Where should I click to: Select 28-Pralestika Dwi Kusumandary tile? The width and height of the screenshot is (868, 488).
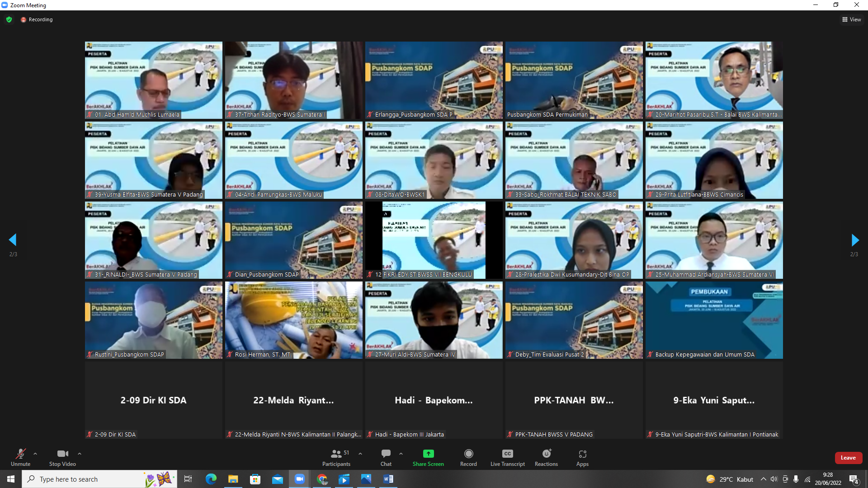click(574, 240)
